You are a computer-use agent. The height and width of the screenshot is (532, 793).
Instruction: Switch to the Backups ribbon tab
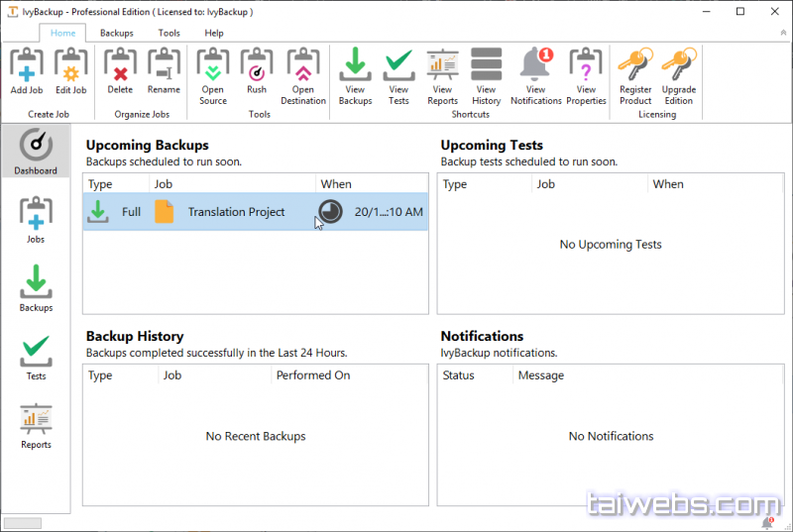coord(117,33)
